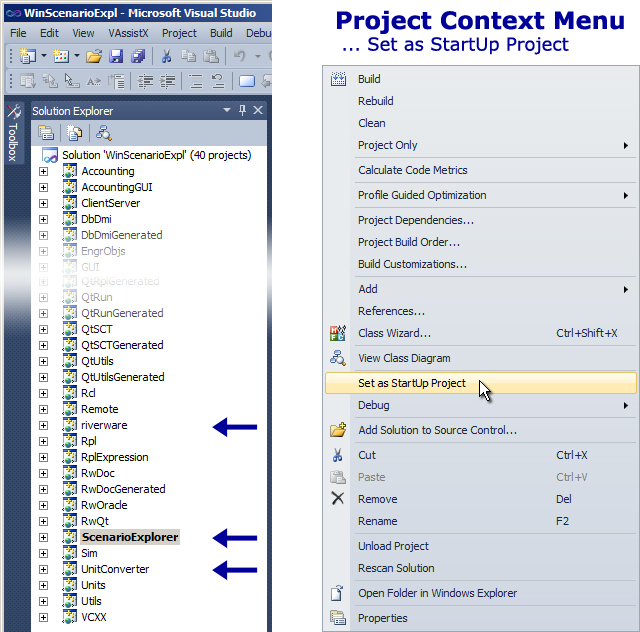Click the Comment Out Lines toolbar icon
This screenshot has height=632, width=640.
(x=196, y=81)
